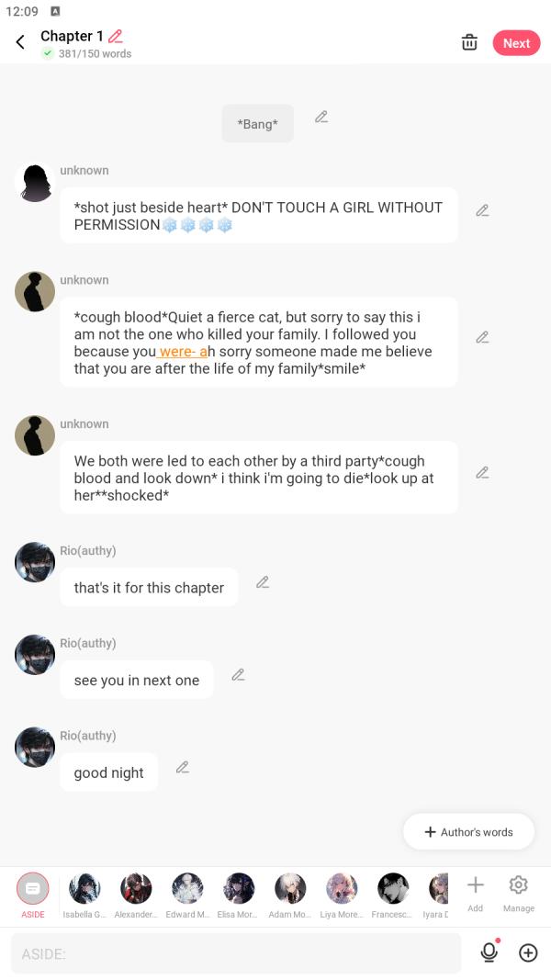Add a new character
551x980 pixels.
[475, 887]
